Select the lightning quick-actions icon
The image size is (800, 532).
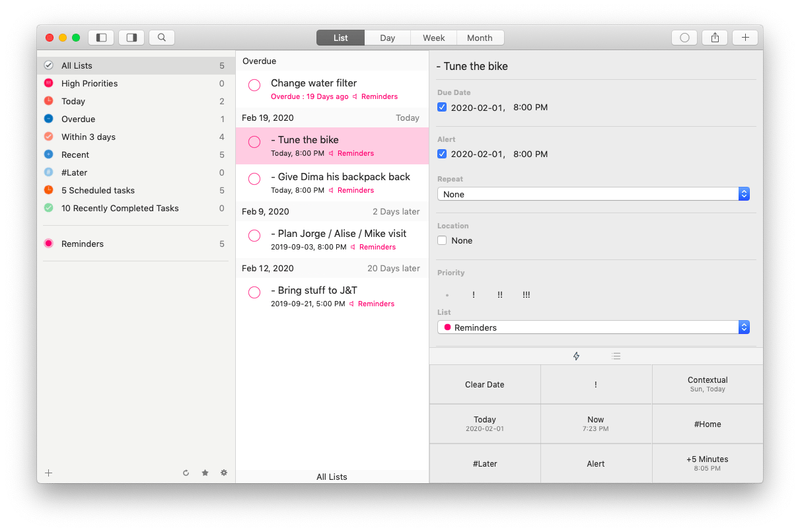pyautogui.click(x=576, y=356)
